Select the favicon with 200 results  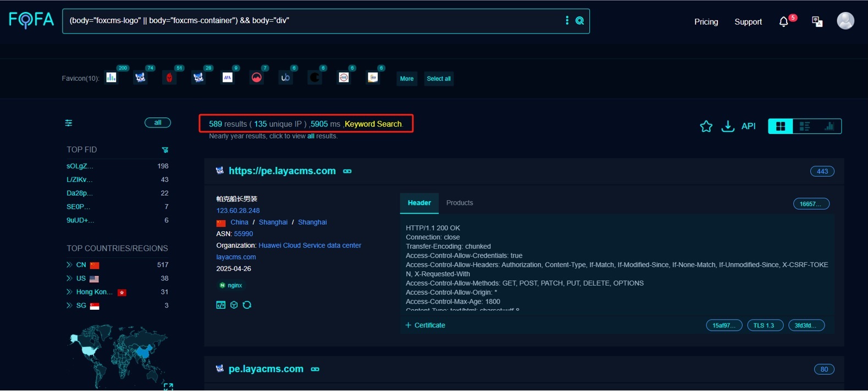(112, 77)
